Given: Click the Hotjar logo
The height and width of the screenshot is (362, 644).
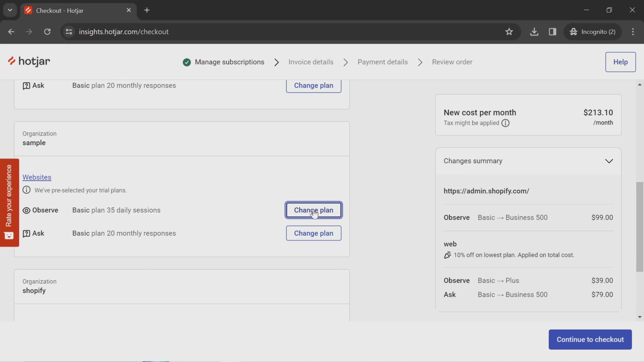Looking at the screenshot, I should coord(29,62).
